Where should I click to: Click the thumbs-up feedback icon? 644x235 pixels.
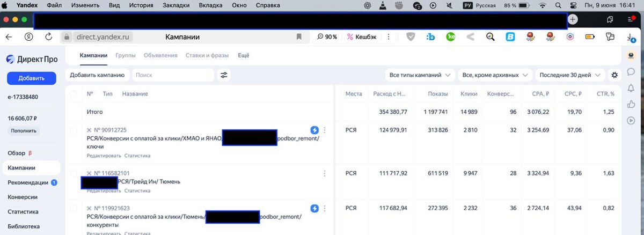pos(631,104)
